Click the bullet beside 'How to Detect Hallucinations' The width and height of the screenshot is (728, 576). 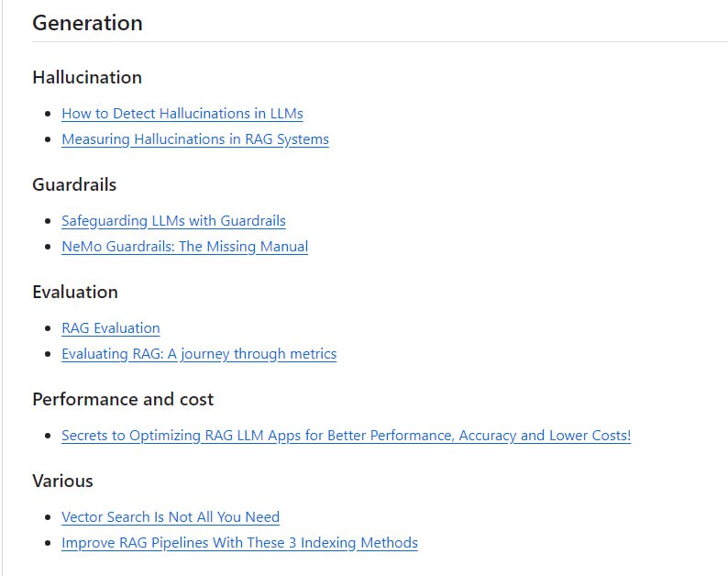pos(48,114)
